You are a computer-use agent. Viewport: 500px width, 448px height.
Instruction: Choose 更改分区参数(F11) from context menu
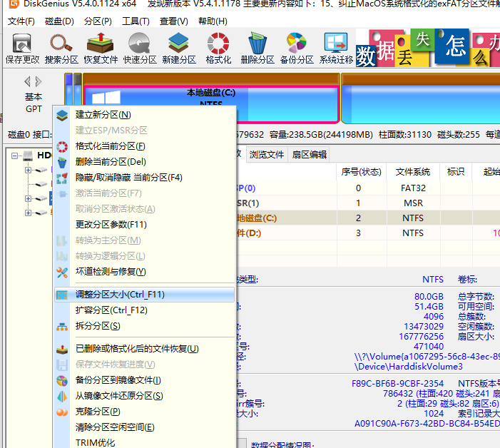click(x=145, y=225)
